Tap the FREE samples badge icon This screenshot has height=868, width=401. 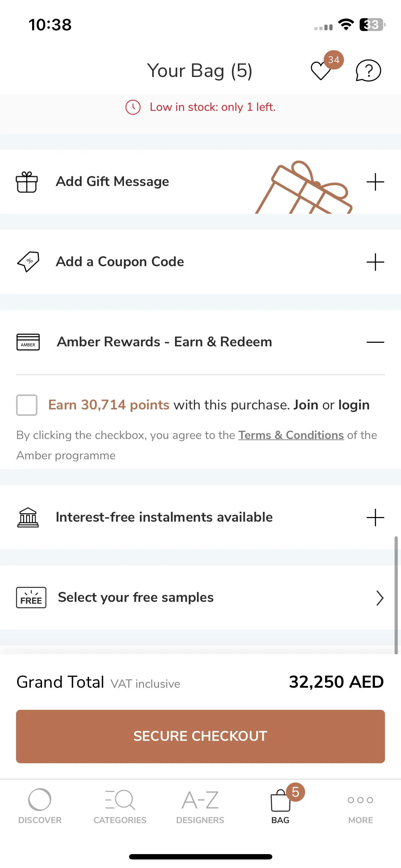tap(31, 598)
